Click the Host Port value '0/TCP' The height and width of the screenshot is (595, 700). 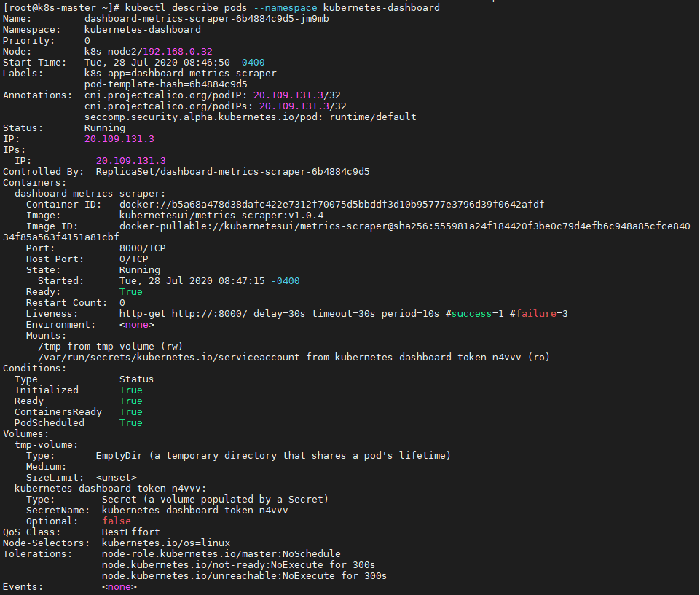[x=133, y=259]
